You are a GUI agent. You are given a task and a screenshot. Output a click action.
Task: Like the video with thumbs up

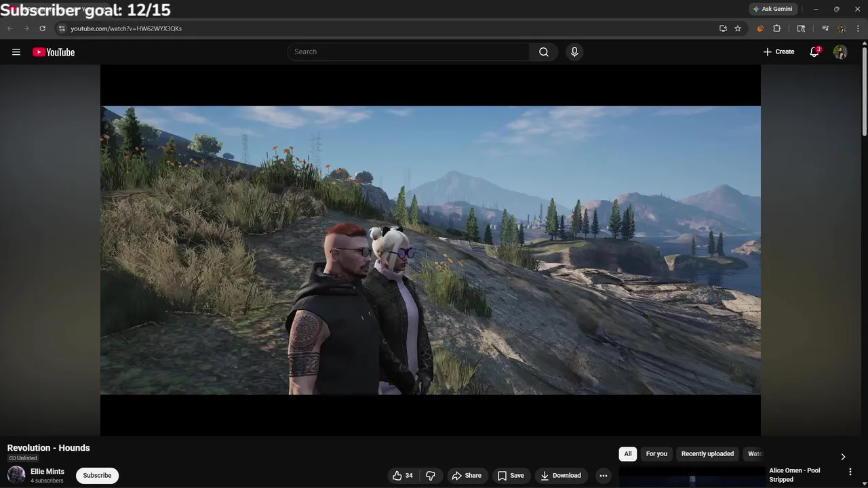point(397,476)
